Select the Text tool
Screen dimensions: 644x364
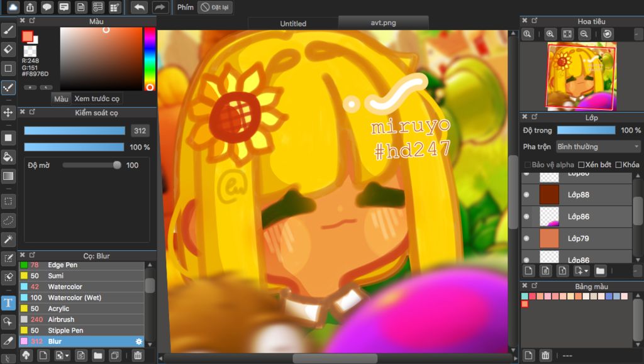[8, 302]
